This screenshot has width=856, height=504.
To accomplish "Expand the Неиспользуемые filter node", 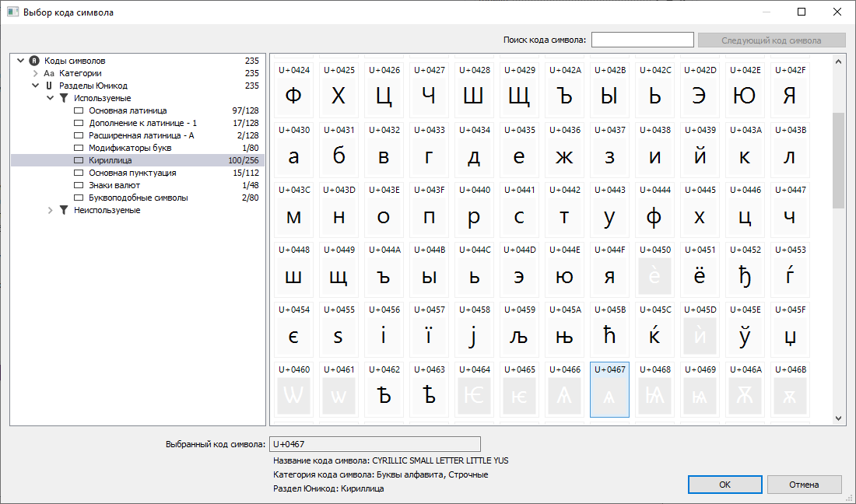I will 51,210.
